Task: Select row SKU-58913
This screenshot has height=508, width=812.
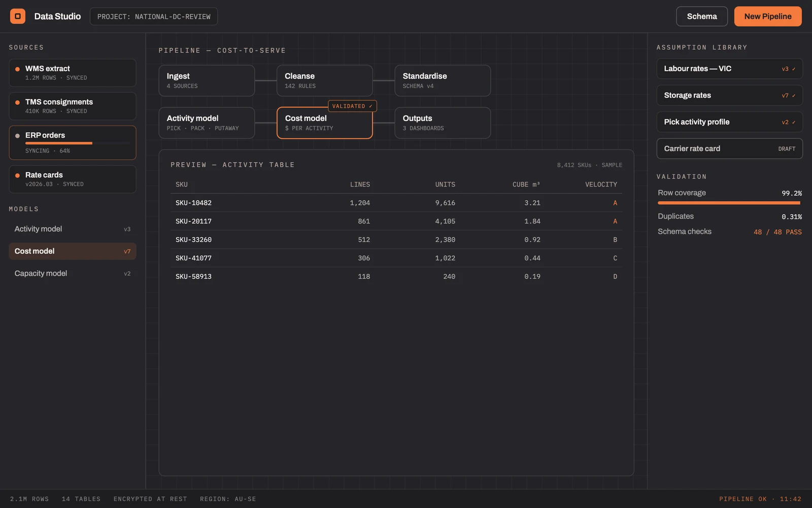Action: tap(396, 276)
